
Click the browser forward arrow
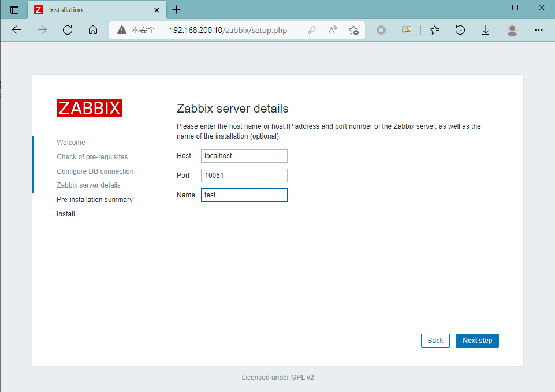(42, 30)
